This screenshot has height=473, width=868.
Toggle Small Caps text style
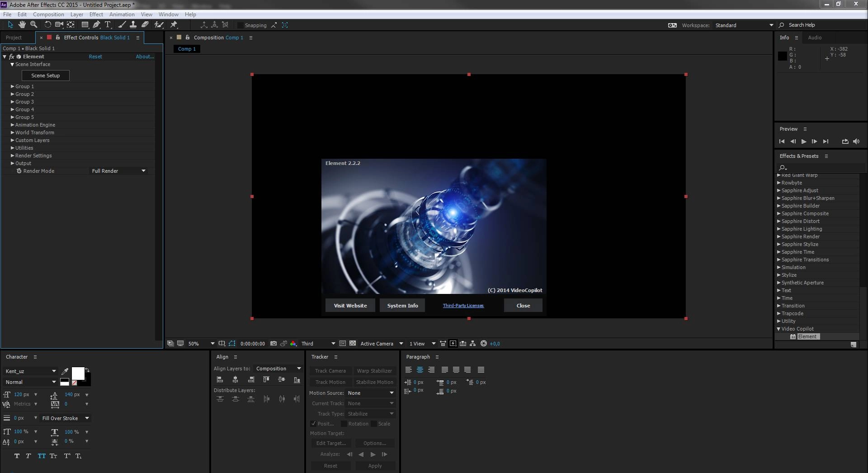(53, 456)
